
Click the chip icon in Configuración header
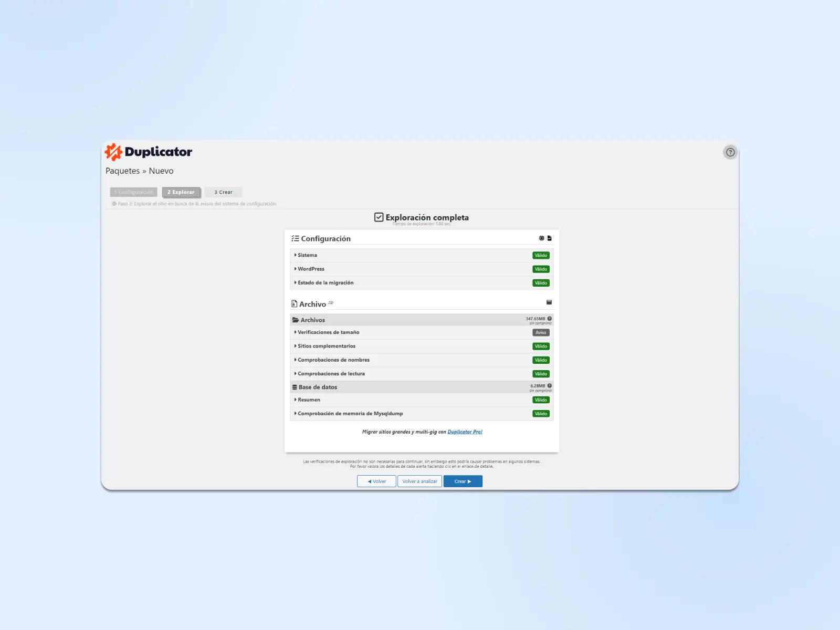541,238
